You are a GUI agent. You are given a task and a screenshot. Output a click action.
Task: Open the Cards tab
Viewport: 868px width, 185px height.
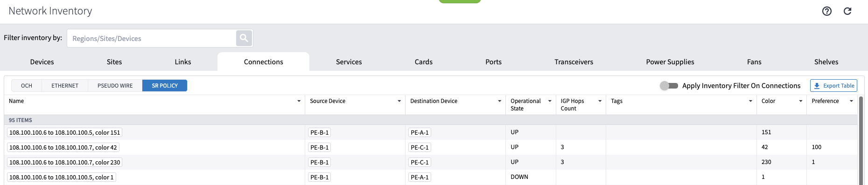pyautogui.click(x=424, y=62)
